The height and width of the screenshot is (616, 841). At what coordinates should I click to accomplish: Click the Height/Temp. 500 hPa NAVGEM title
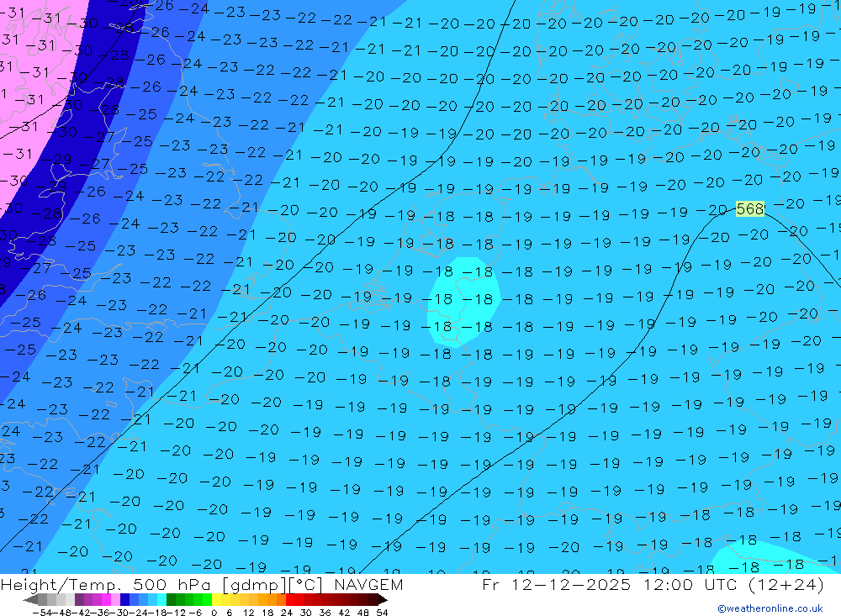202,584
